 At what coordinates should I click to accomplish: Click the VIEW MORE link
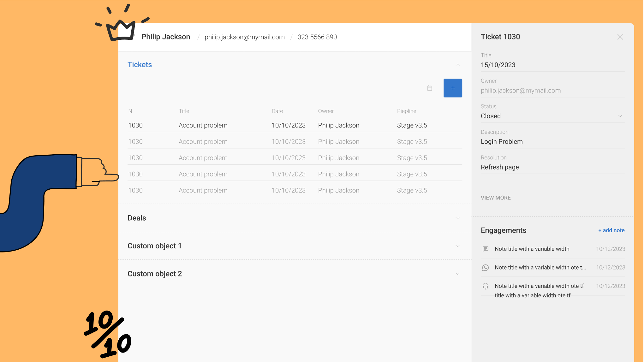tap(496, 198)
